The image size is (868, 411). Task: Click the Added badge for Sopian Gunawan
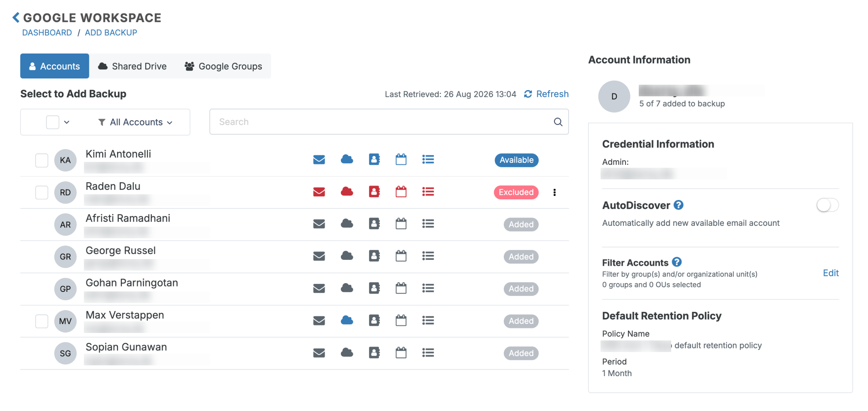tap(521, 353)
